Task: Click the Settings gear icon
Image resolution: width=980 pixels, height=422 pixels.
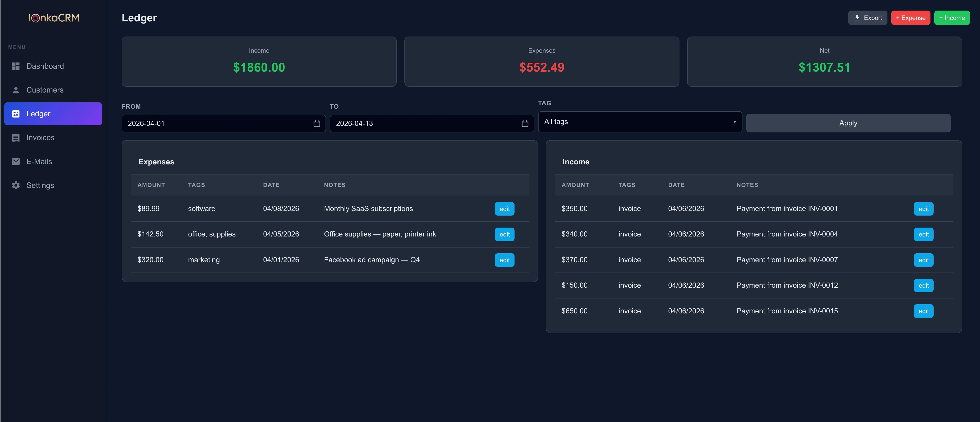Action: [16, 185]
